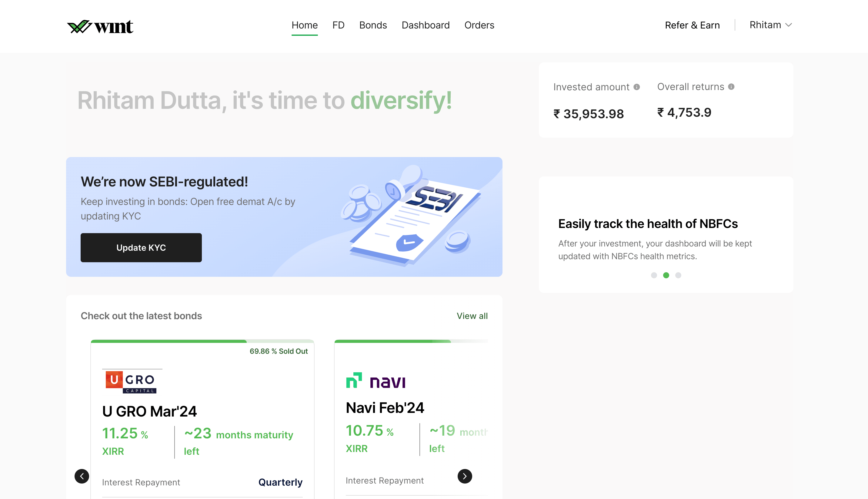Expand the Rhitam account dropdown

(770, 25)
